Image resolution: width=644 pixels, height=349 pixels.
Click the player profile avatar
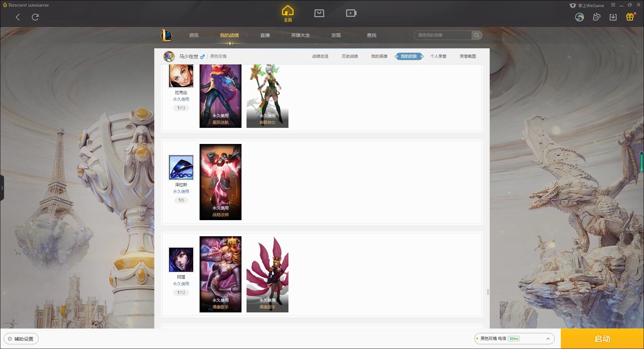click(x=169, y=56)
